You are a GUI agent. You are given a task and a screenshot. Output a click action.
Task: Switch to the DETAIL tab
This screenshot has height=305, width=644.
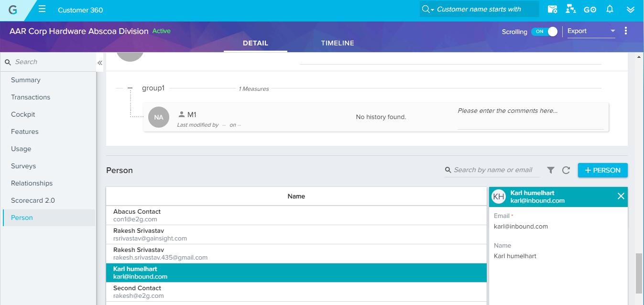coord(255,43)
